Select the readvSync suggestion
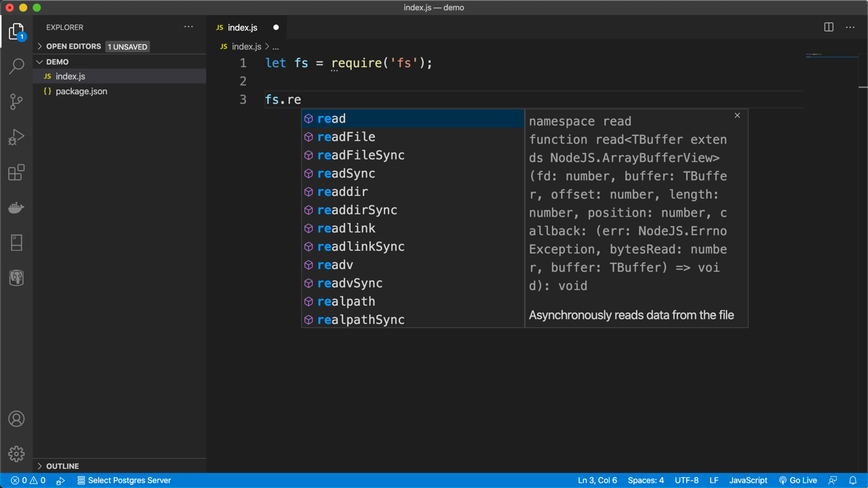 coord(413,283)
